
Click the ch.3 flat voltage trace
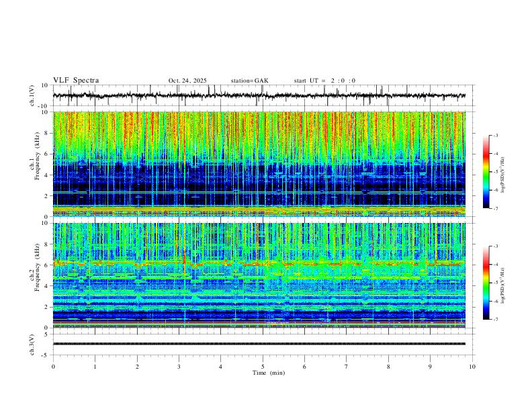pos(259,344)
